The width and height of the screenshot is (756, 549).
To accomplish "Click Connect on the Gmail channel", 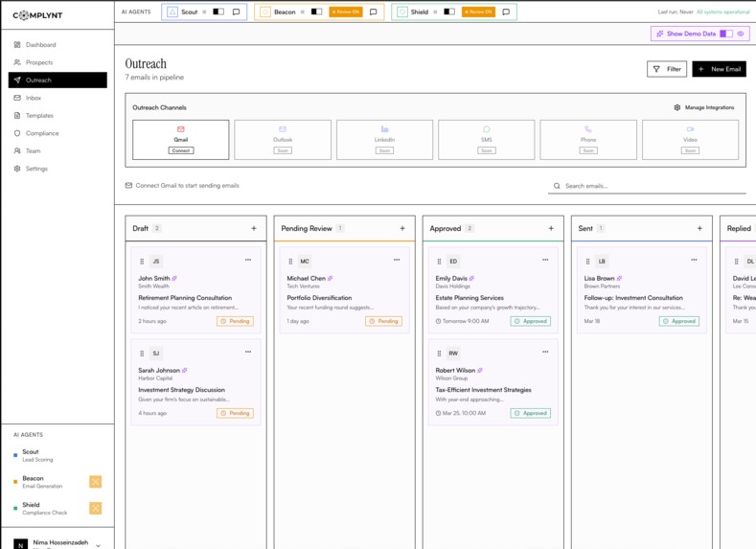I will (181, 150).
